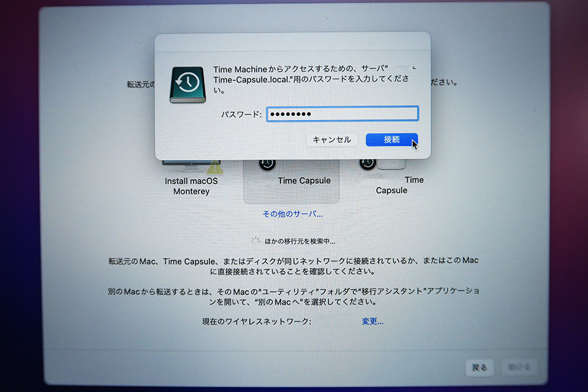Click the キャンセル cancel button

(x=332, y=140)
